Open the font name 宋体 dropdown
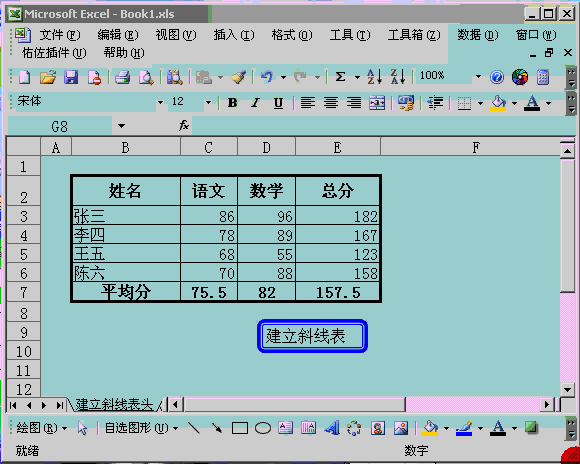The height and width of the screenshot is (464, 580). [160, 102]
